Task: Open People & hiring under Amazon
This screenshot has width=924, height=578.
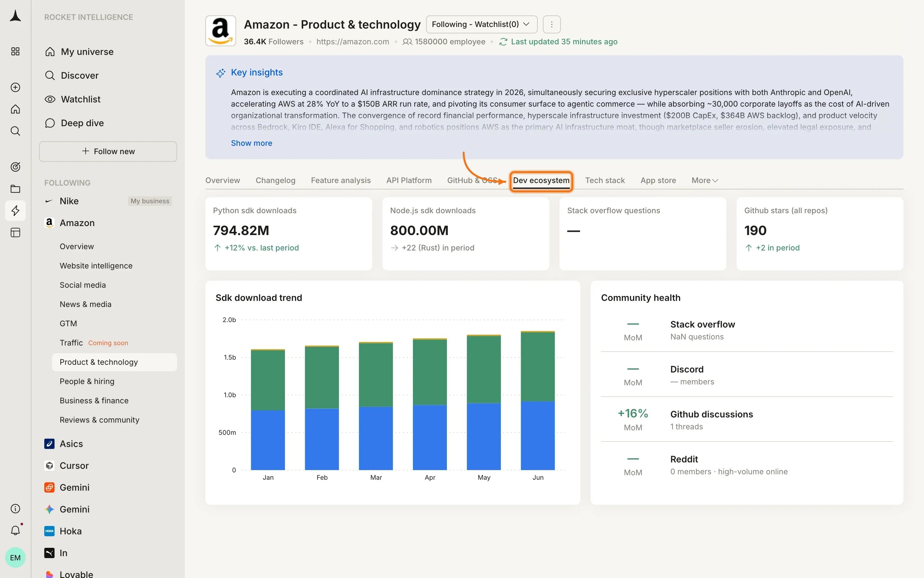Action: (87, 381)
